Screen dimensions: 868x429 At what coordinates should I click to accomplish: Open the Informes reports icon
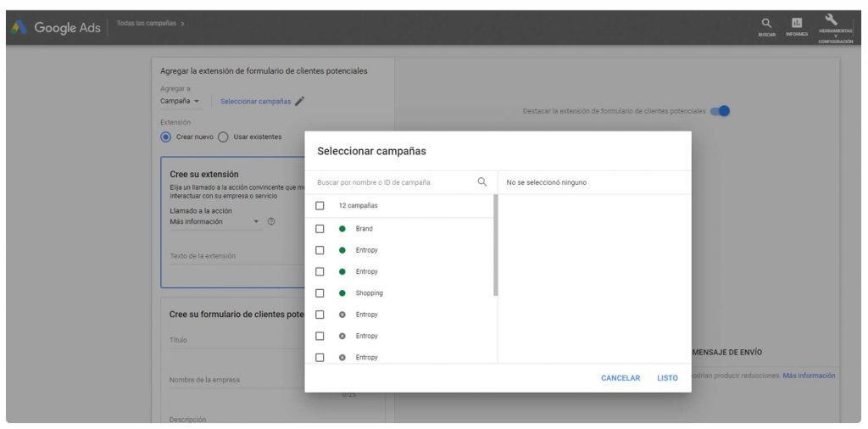point(797,26)
